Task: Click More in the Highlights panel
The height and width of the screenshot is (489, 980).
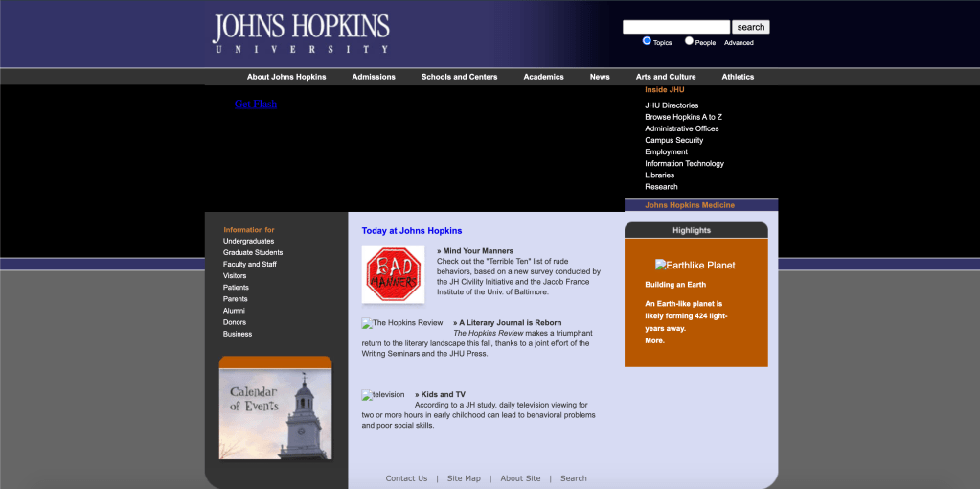Action: pos(654,340)
